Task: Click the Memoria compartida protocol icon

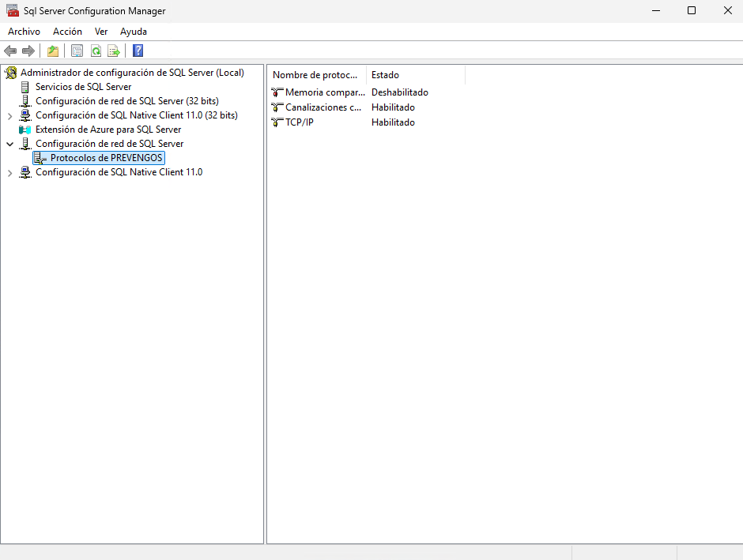Action: coord(277,92)
